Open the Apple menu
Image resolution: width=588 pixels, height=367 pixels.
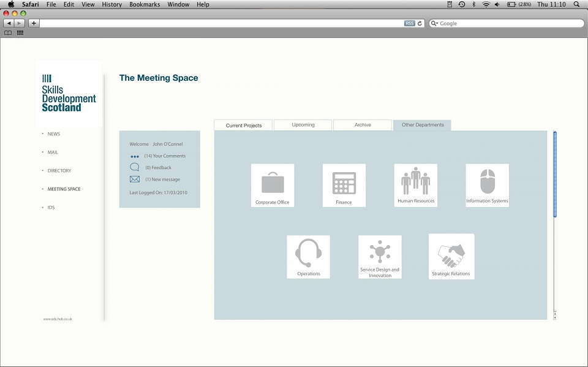(11, 4)
